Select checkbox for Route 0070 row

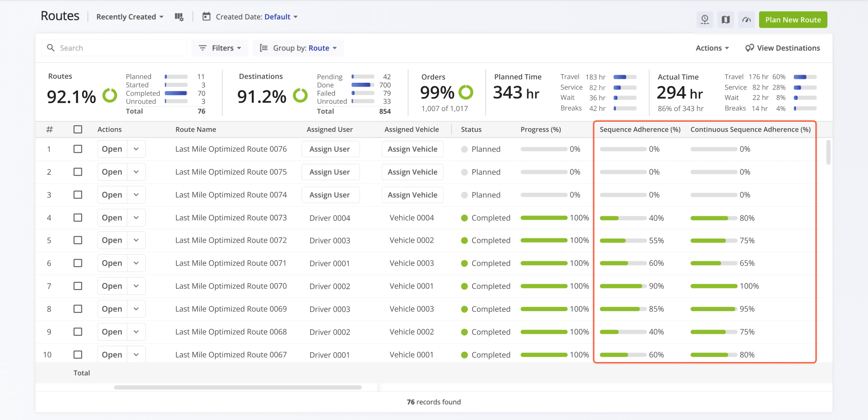(78, 286)
